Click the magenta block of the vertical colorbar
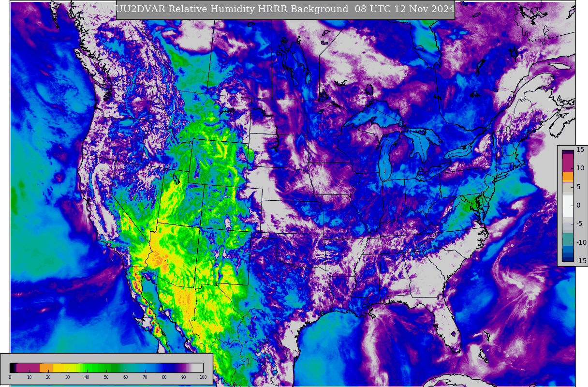Image resolution: width=588 pixels, height=387 pixels. click(x=568, y=163)
